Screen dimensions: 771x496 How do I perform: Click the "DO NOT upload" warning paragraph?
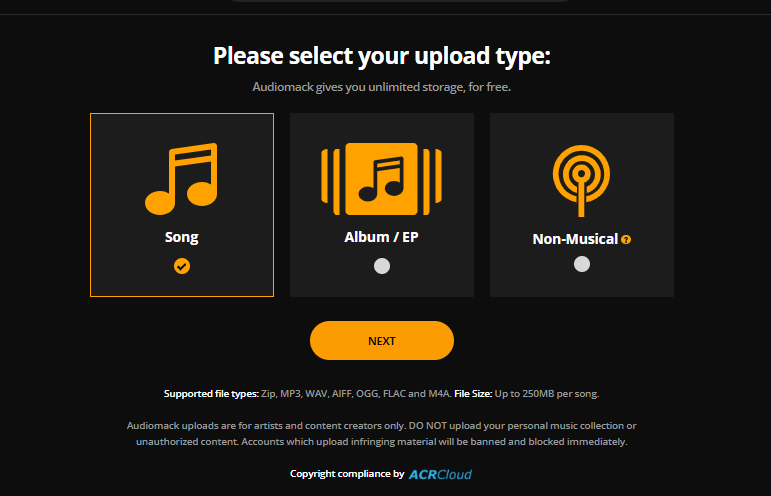point(382,434)
